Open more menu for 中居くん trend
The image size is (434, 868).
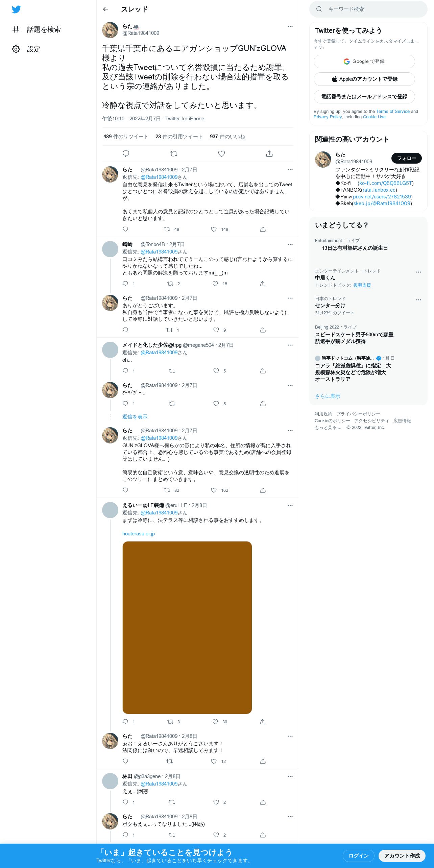tap(418, 272)
